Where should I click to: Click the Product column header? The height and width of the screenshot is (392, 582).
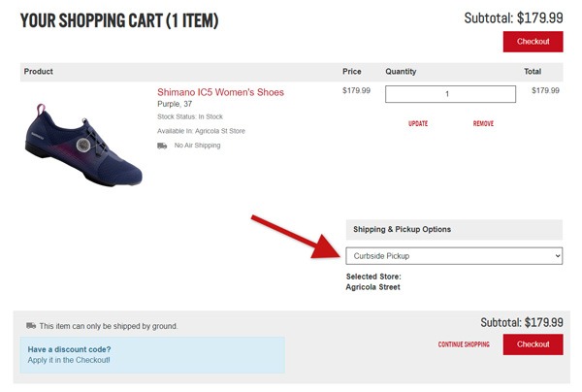click(x=39, y=72)
